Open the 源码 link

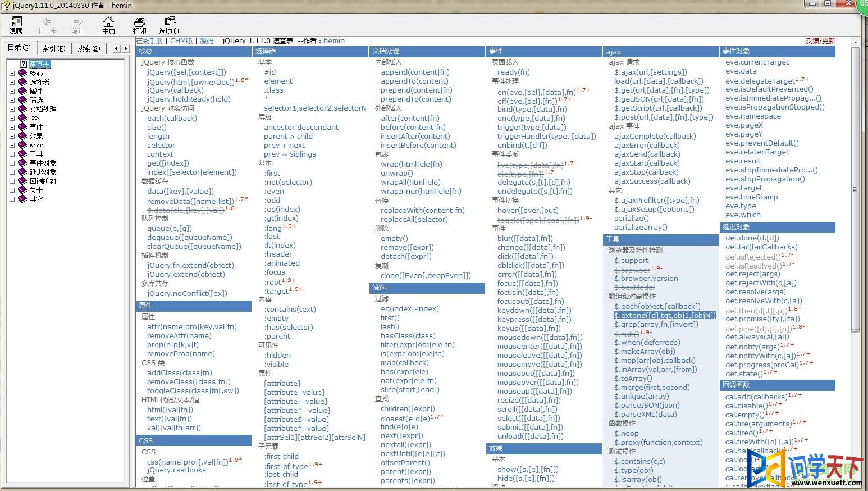[x=207, y=40]
